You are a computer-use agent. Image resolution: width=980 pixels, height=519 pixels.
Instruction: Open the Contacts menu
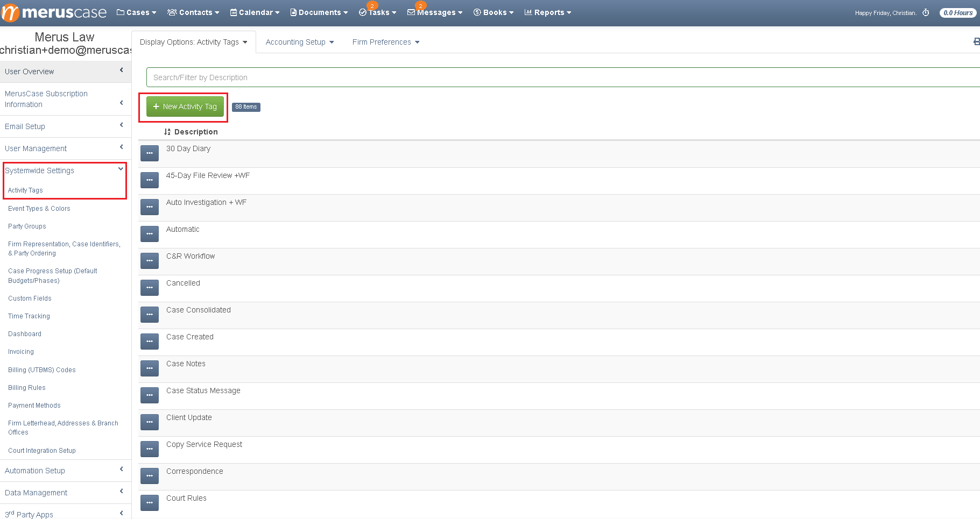193,12
